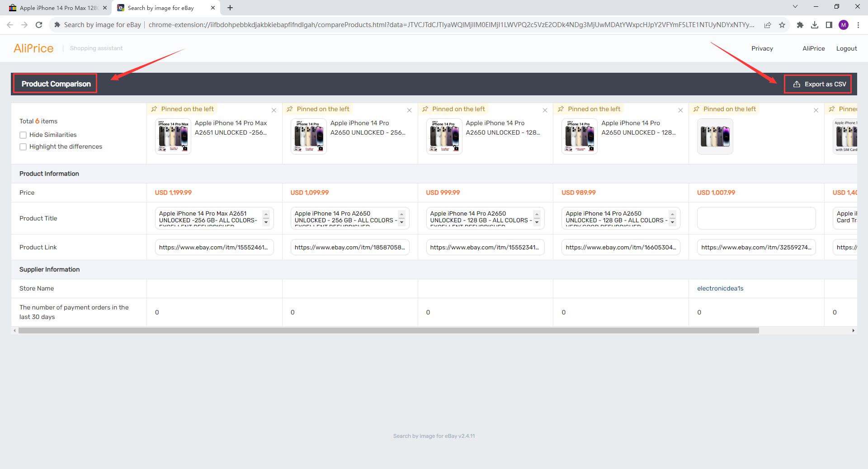This screenshot has width=868, height=469.
Task: Click the orange AliPrice logo
Action: [33, 48]
